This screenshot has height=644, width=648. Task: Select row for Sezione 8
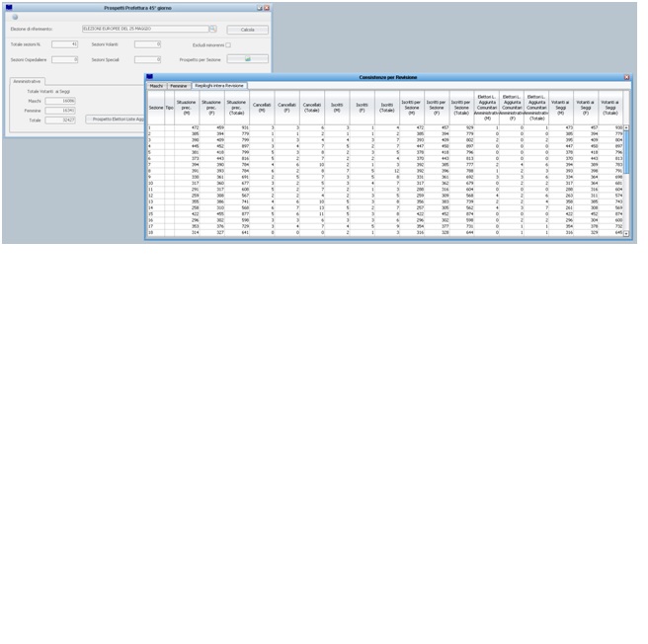coord(385,171)
